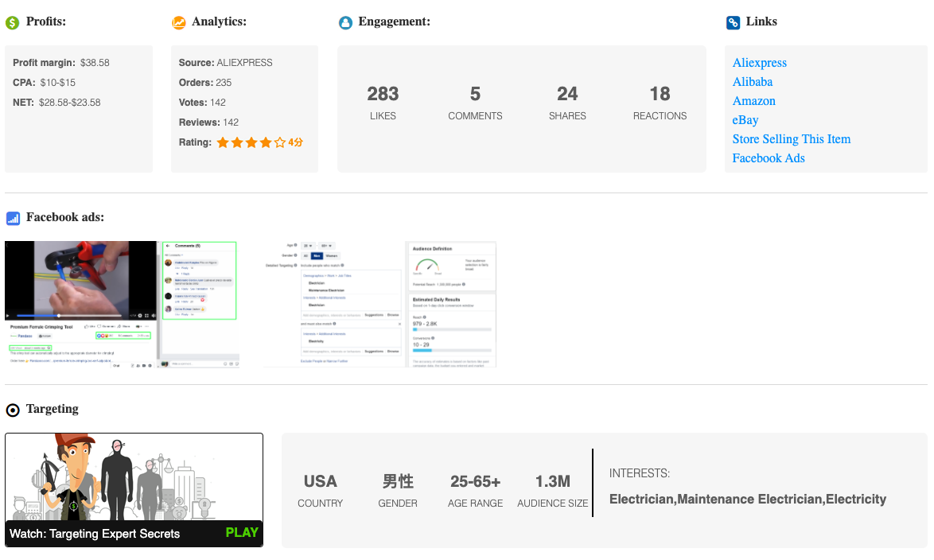
Task: Open the ad comments screenshot thumbnail
Action: tap(200, 281)
